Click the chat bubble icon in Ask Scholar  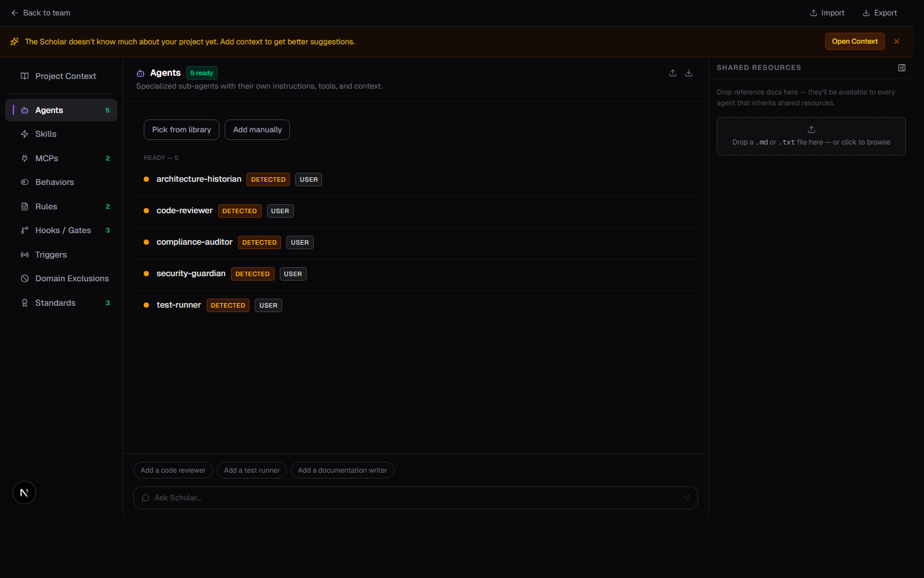(x=146, y=498)
